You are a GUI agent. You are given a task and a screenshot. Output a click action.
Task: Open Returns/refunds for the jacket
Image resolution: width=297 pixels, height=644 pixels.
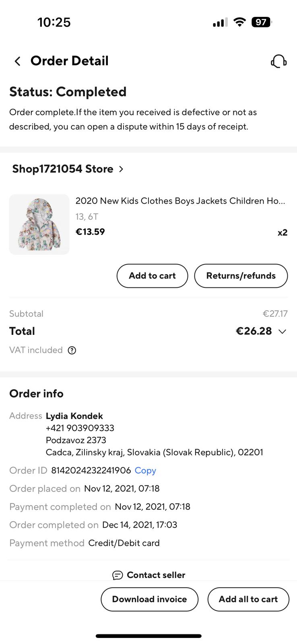tap(241, 276)
